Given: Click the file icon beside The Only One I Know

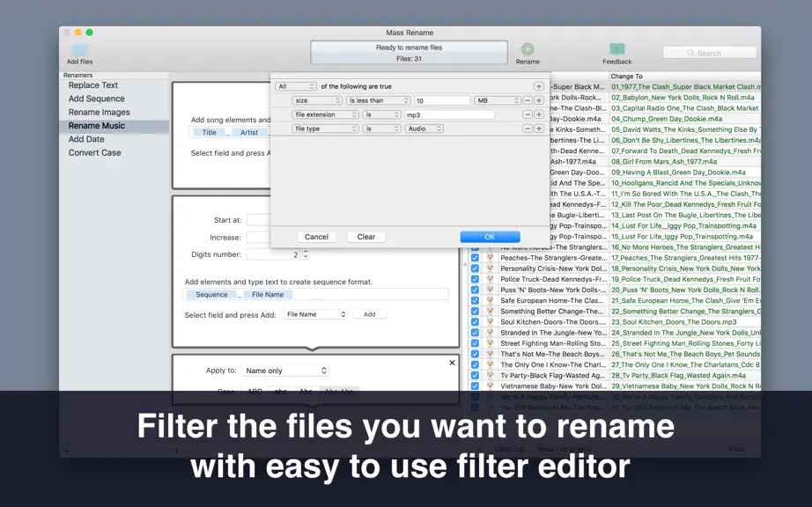Looking at the screenshot, I should 490,364.
